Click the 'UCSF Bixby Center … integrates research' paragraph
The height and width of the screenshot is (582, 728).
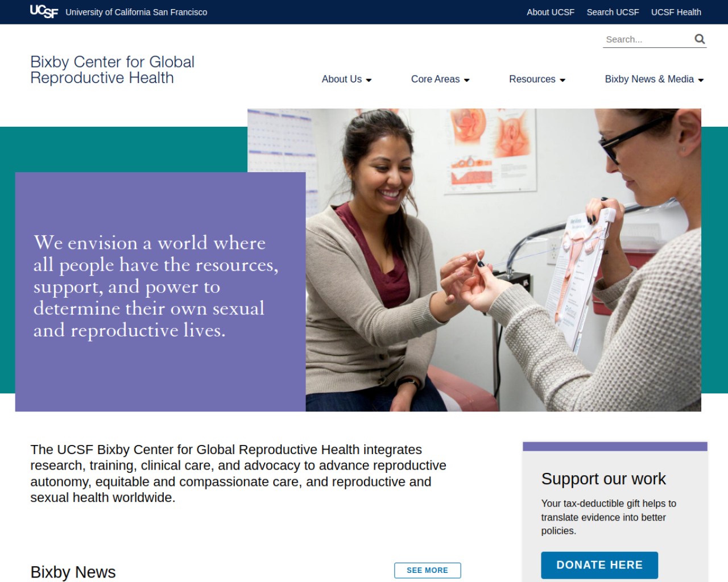(x=238, y=473)
